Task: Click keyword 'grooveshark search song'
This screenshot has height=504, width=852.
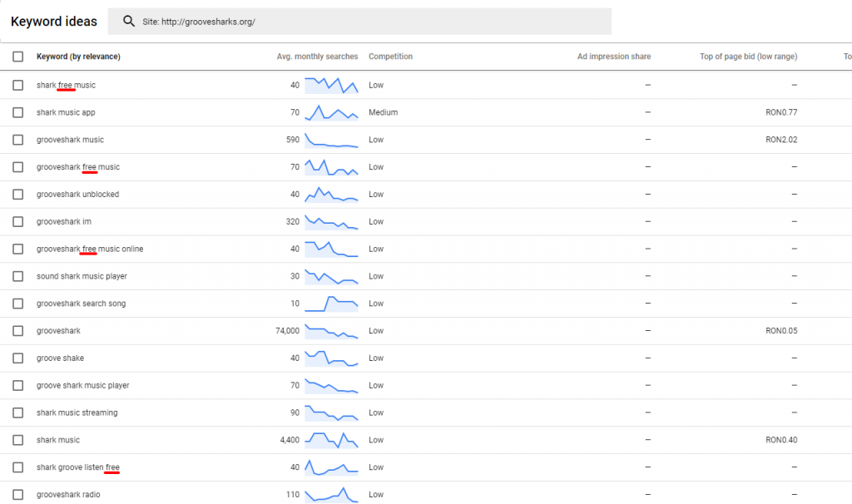Action: 81,304
